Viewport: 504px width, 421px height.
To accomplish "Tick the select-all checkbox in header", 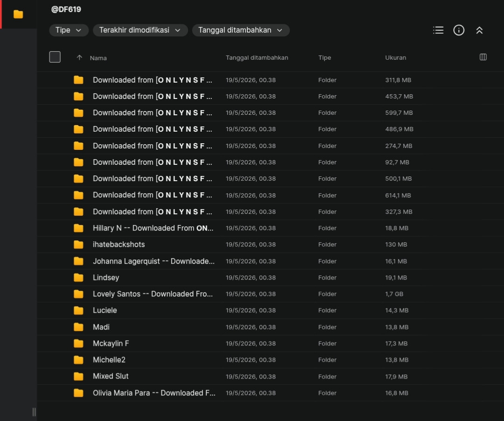I will [55, 57].
